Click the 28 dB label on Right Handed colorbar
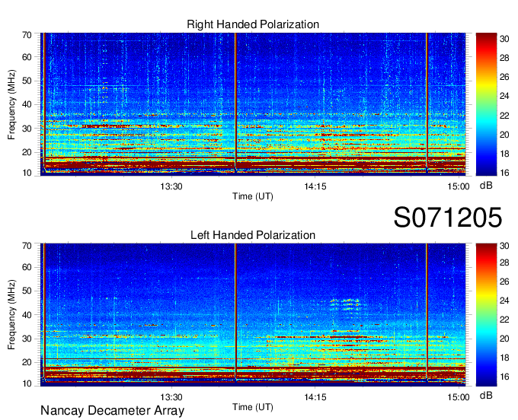Viewport: 518px width, 420px height. [x=504, y=58]
